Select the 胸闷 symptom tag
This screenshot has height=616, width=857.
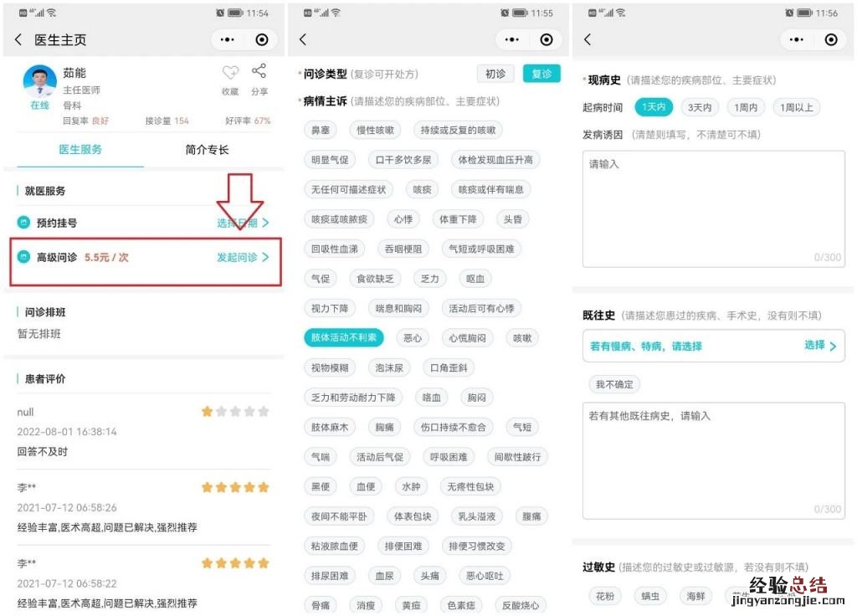pyautogui.click(x=476, y=398)
